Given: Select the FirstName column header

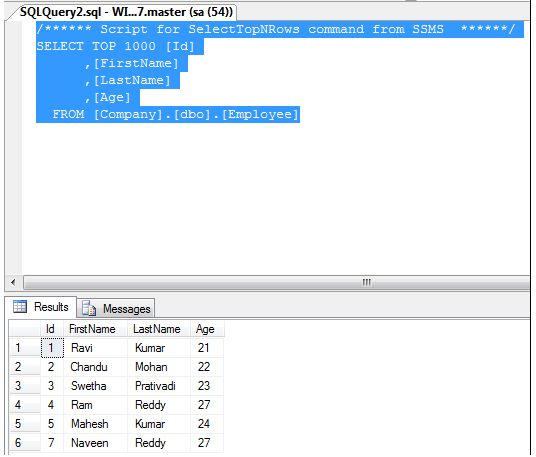Looking at the screenshot, I should pyautogui.click(x=95, y=329).
